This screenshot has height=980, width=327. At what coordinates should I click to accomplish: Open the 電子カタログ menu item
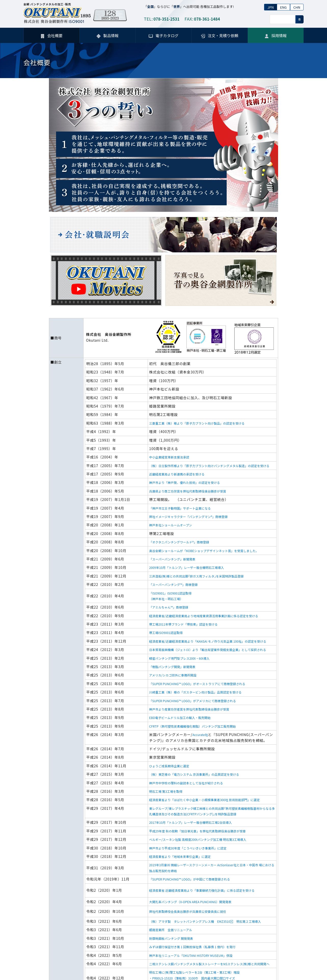(x=163, y=36)
